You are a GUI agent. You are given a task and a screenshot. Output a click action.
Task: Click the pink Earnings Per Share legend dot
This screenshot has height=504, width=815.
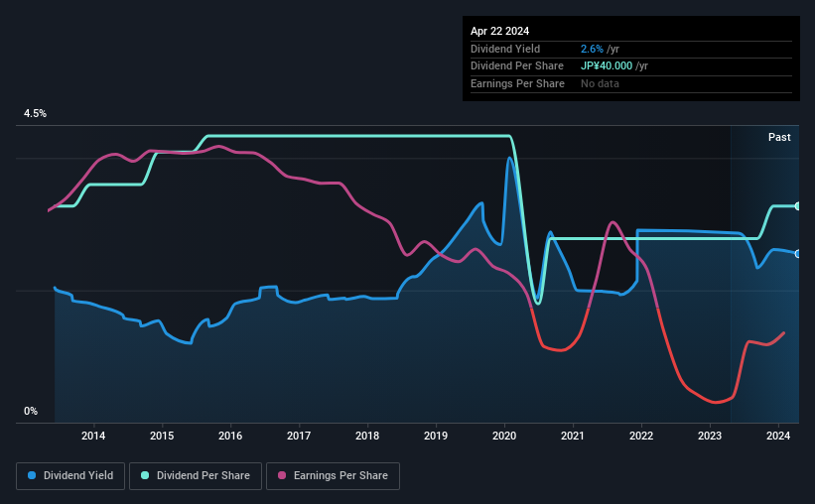pos(282,475)
